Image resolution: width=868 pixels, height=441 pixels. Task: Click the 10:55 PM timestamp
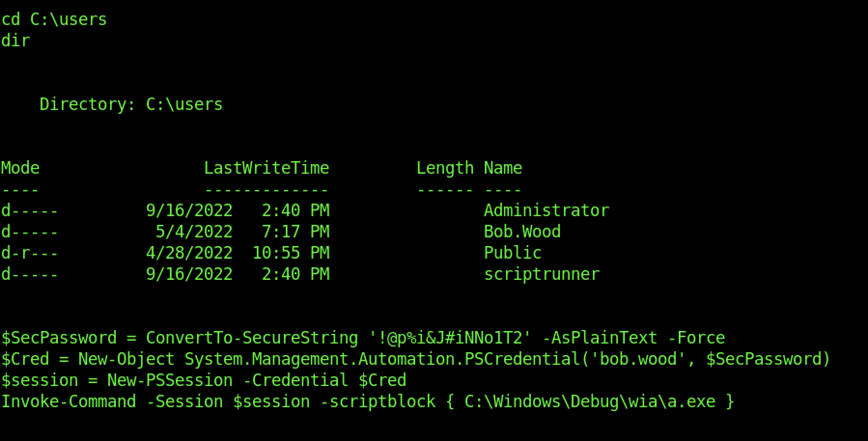point(291,253)
